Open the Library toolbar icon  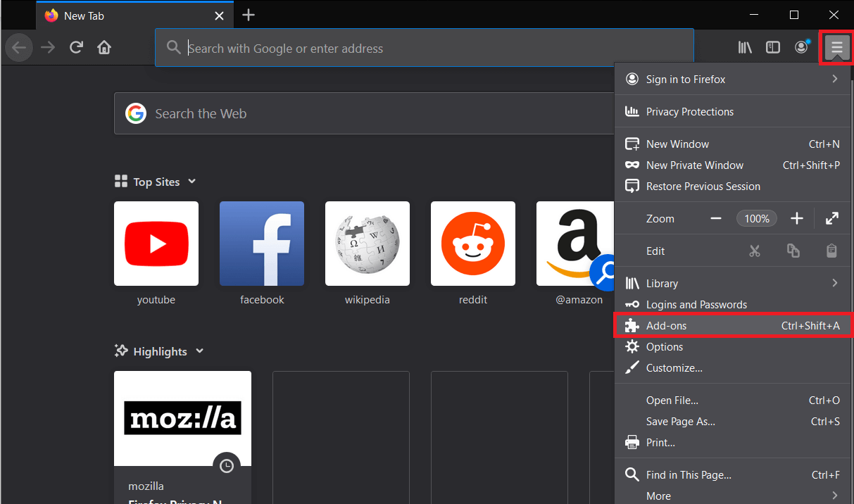(x=744, y=48)
